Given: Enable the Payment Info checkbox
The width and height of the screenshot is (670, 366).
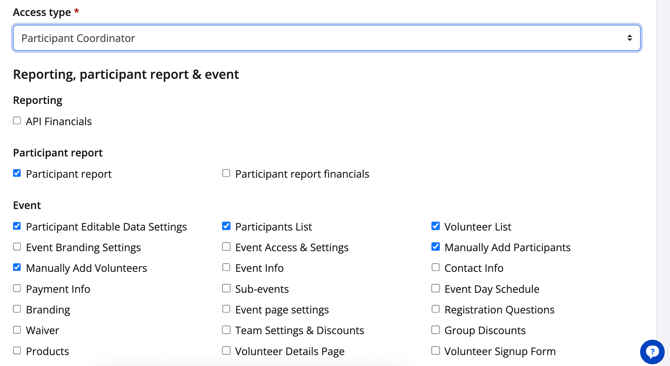Looking at the screenshot, I should tap(17, 288).
